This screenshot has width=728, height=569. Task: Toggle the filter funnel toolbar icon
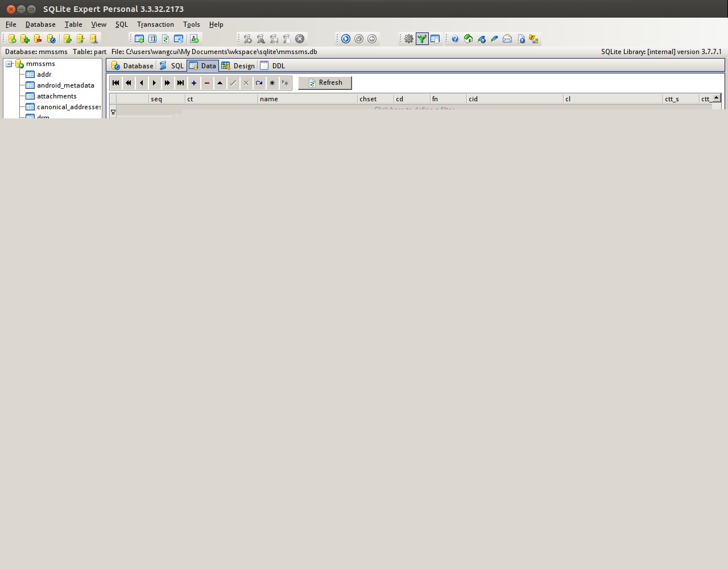click(x=422, y=39)
